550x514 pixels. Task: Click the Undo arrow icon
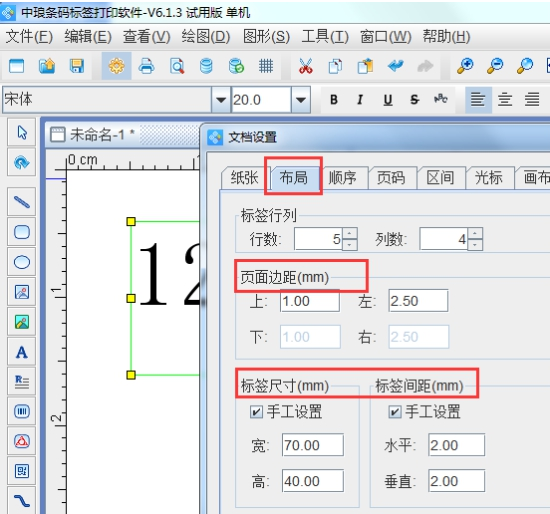396,66
